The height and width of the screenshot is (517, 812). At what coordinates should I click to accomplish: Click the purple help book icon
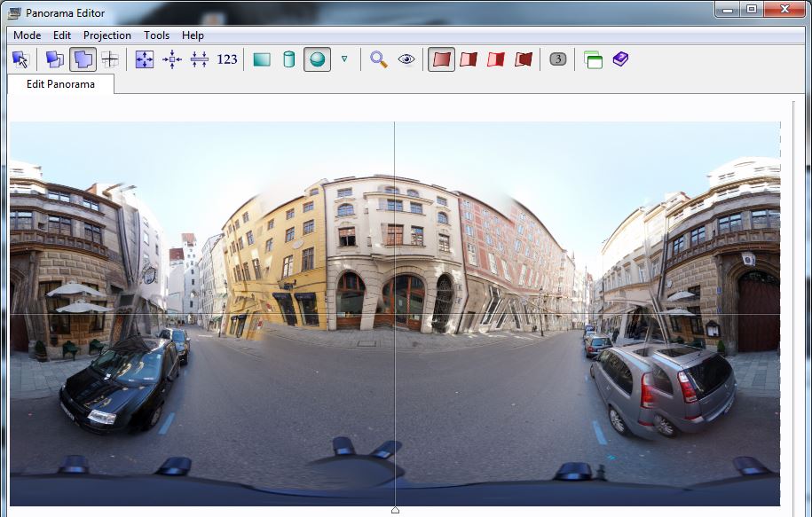pyautogui.click(x=620, y=59)
